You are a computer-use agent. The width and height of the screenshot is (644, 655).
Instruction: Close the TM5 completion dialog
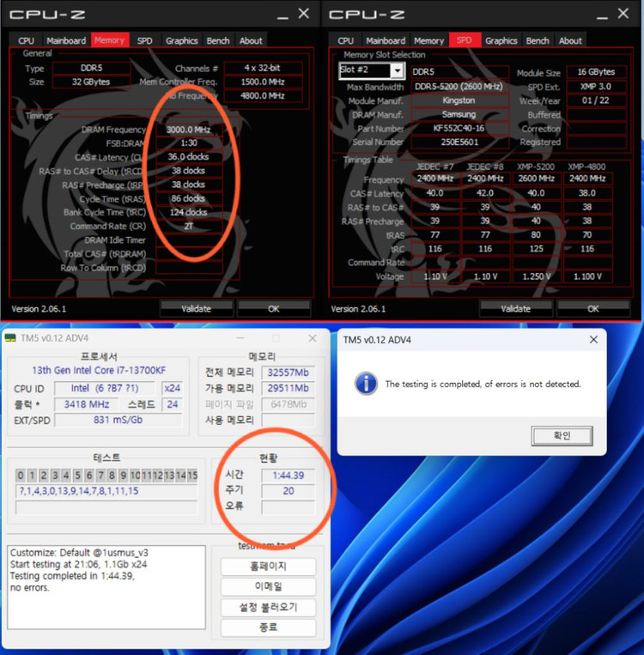(593, 340)
